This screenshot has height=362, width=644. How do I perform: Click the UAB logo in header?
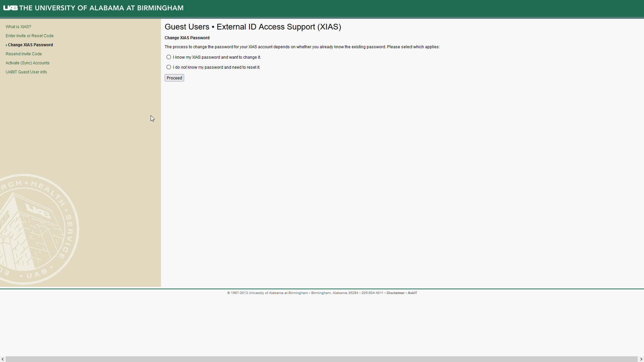[10, 8]
